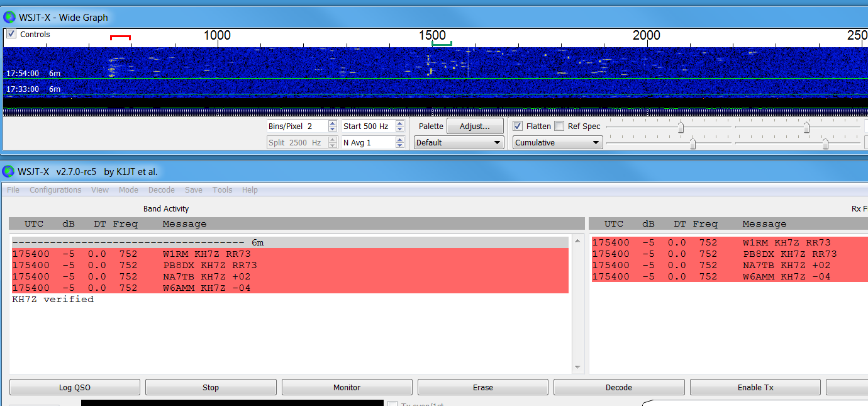Click the Enable Tx button

coord(755,388)
